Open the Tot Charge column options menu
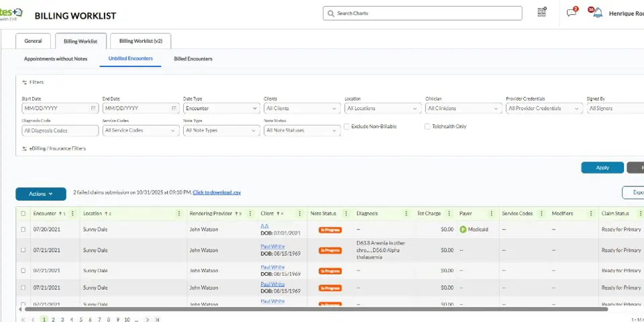The width and height of the screenshot is (644, 322). pos(449,213)
